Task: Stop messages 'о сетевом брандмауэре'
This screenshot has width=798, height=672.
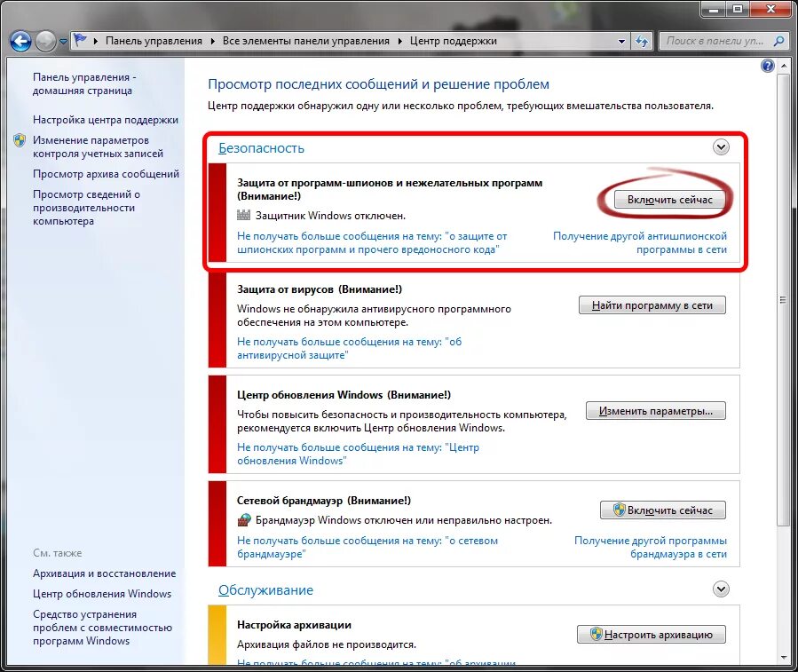Action: [367, 547]
